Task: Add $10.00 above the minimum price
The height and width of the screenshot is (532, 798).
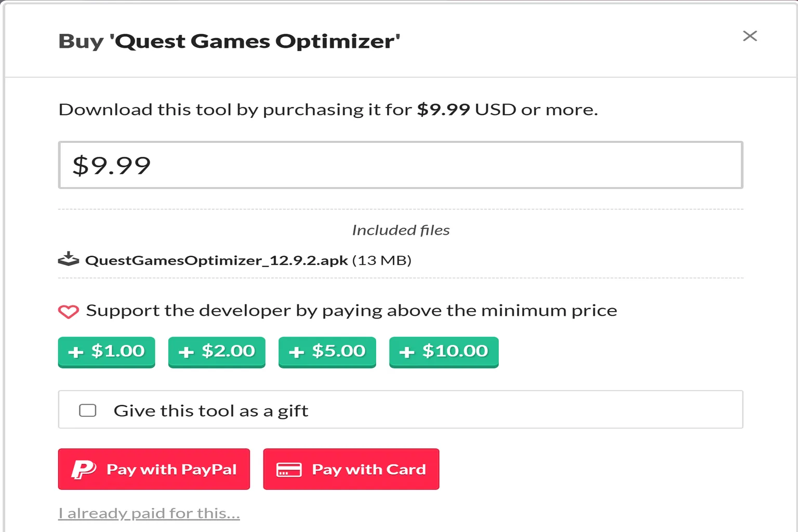Action: click(x=443, y=352)
